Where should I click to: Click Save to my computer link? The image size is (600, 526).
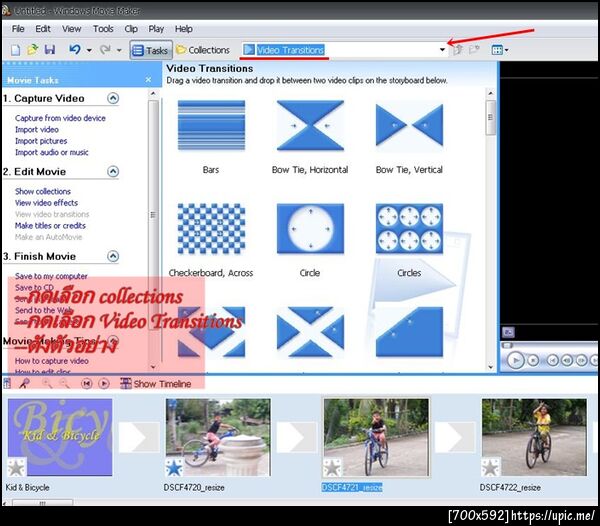(x=51, y=276)
